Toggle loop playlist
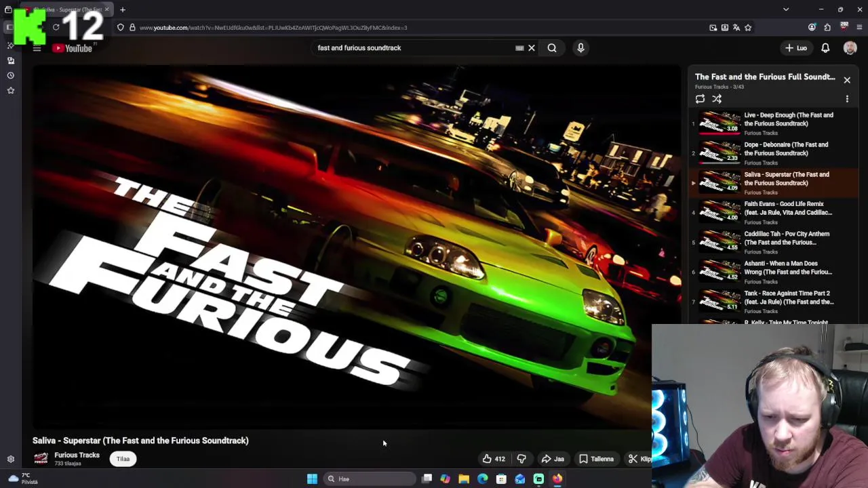The height and width of the screenshot is (488, 868). point(700,99)
